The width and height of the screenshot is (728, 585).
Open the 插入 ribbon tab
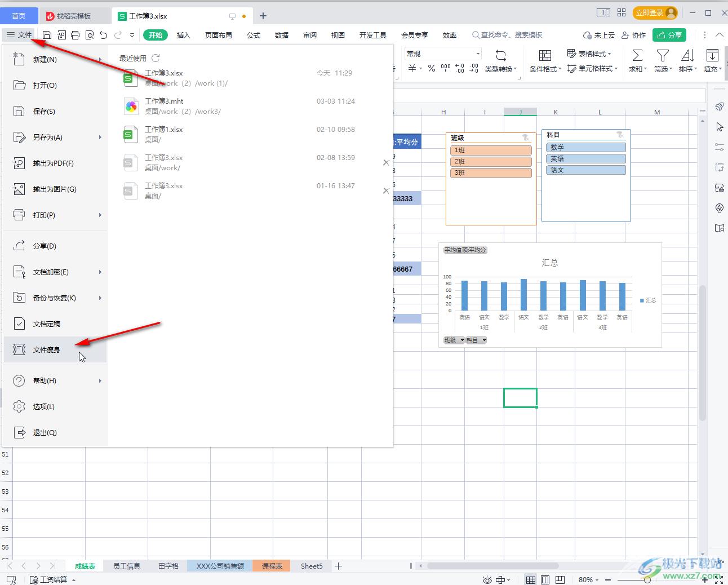[184, 35]
